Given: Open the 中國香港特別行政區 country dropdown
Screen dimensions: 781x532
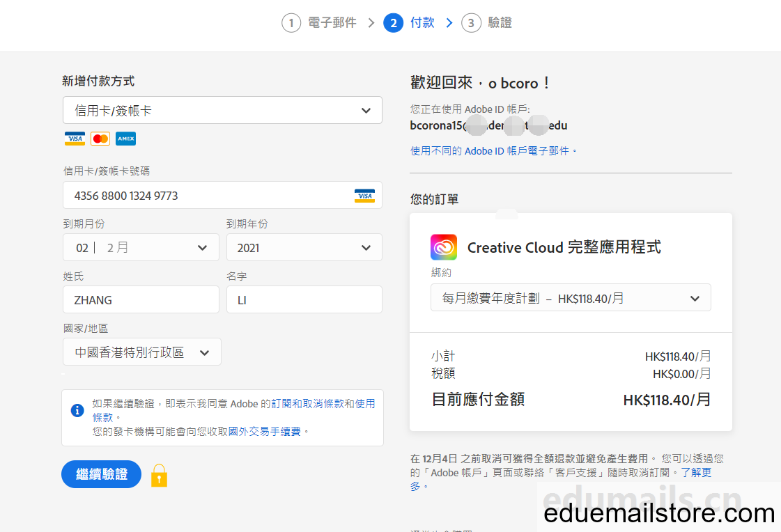Looking at the screenshot, I should click(x=142, y=352).
